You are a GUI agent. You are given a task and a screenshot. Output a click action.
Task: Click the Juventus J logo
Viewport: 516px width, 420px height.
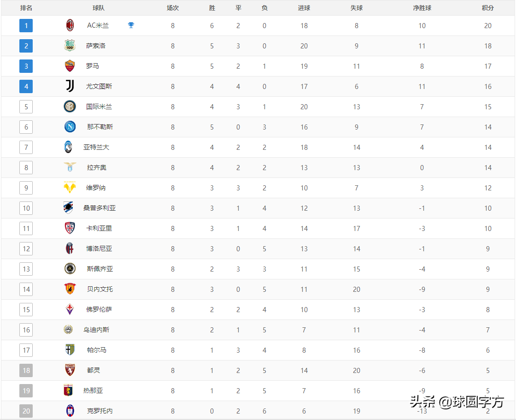70,86
